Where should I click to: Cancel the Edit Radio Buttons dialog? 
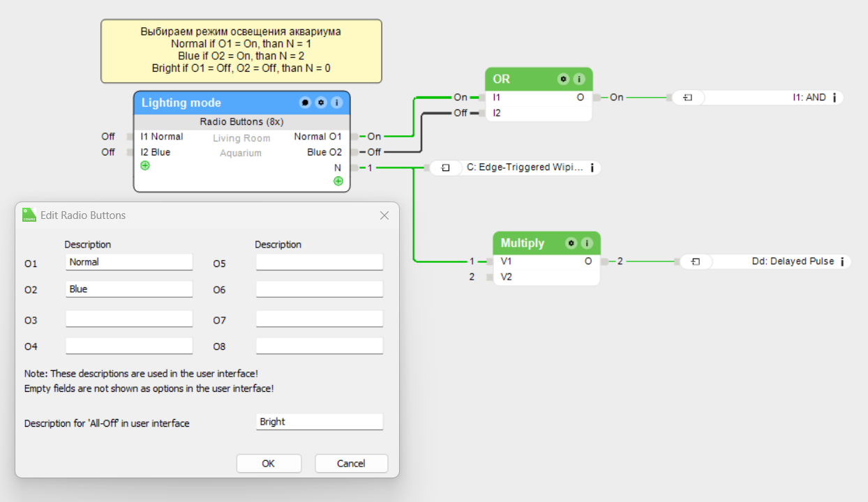point(351,464)
